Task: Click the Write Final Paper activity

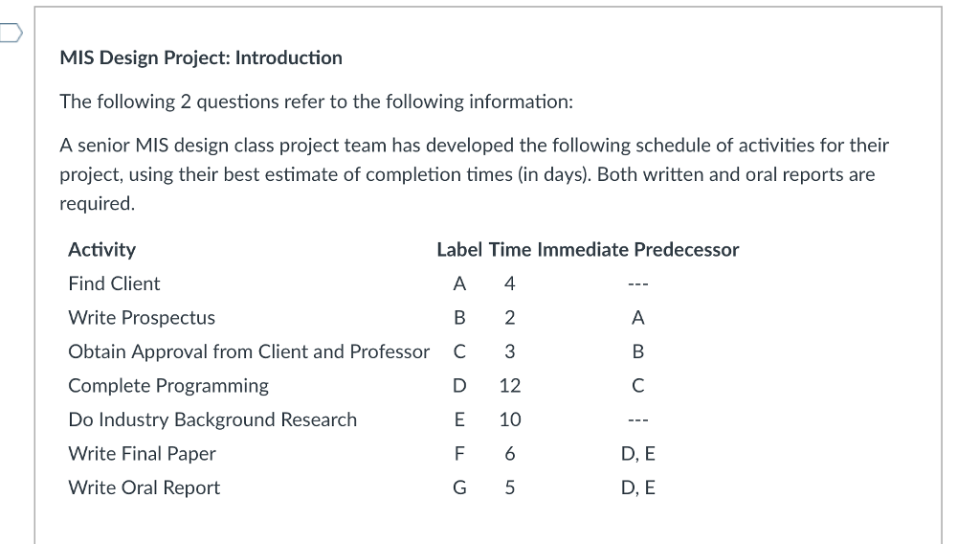Action: 142,454
